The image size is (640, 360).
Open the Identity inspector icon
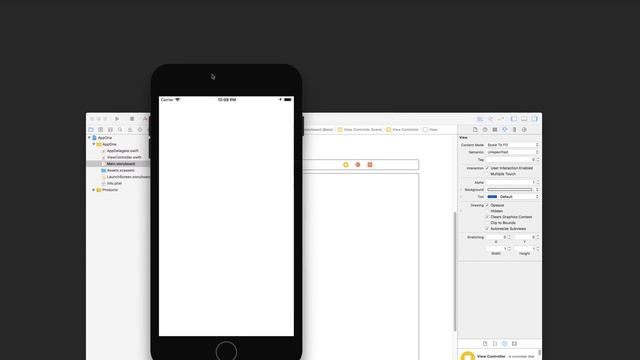click(495, 130)
